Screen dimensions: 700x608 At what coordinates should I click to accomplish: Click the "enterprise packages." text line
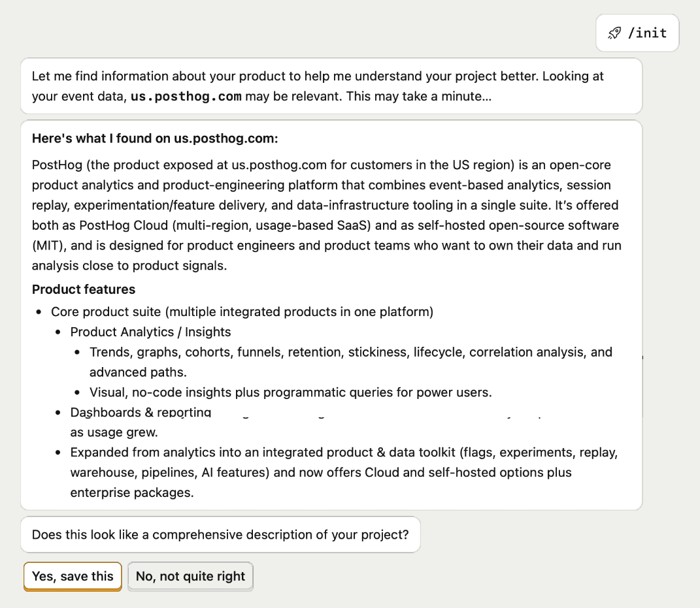132,492
